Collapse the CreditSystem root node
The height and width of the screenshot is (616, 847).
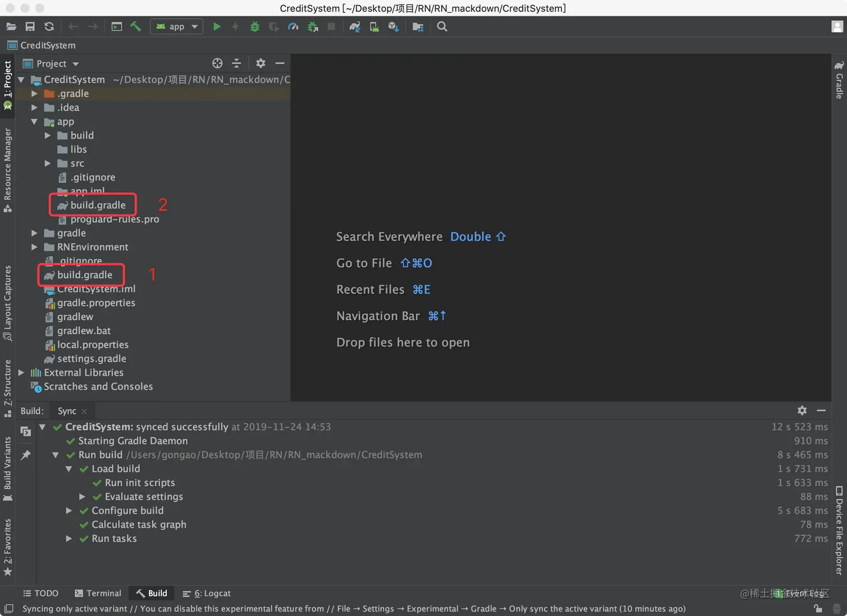tap(21, 80)
